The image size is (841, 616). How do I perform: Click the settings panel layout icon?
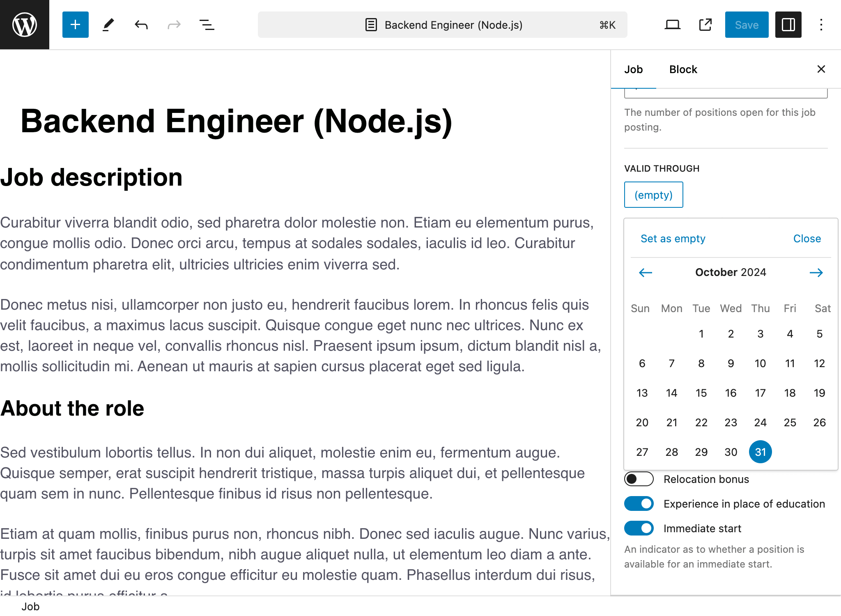pyautogui.click(x=788, y=25)
